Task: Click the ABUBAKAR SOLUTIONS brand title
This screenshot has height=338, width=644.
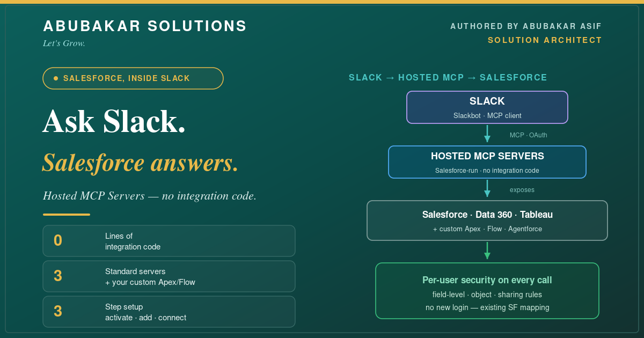Action: pyautogui.click(x=145, y=26)
